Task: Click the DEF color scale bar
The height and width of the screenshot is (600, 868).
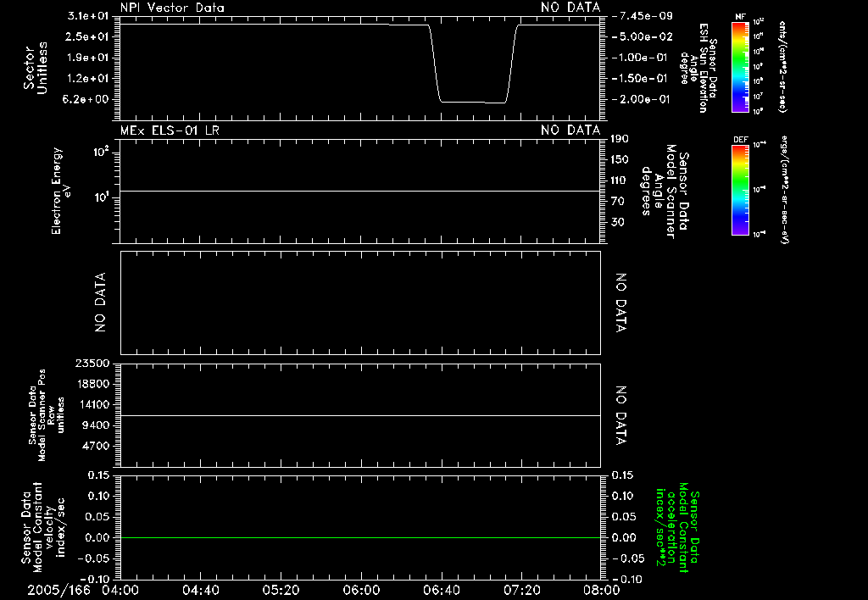Action: 741,190
